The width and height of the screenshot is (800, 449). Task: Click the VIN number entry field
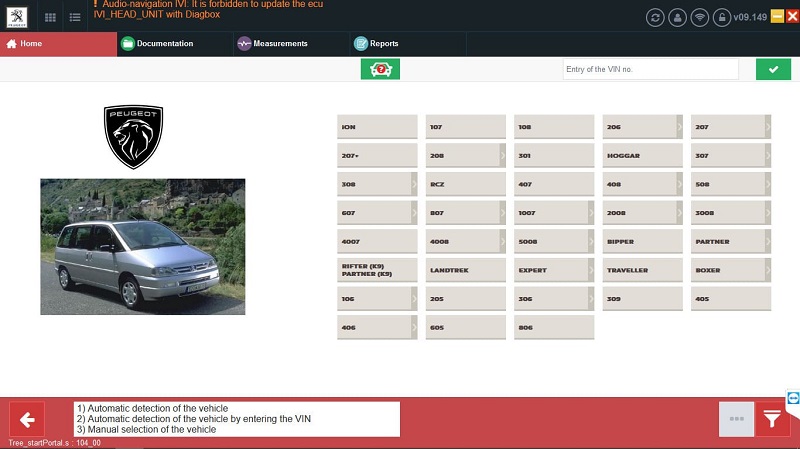[x=651, y=69]
